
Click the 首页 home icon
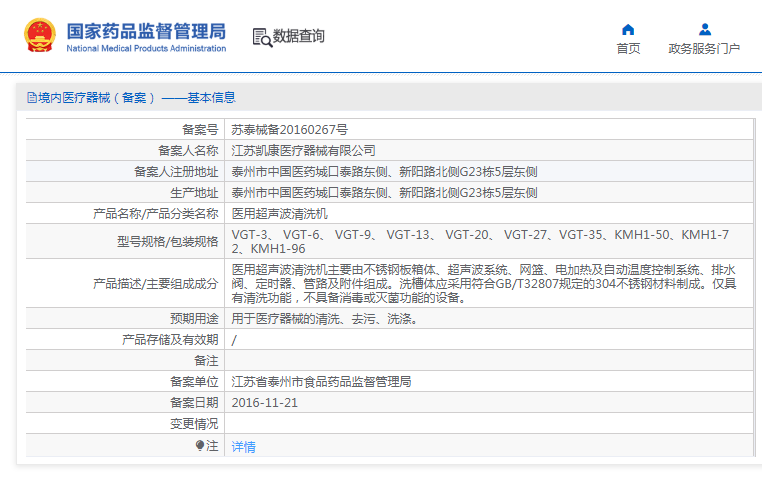(628, 30)
